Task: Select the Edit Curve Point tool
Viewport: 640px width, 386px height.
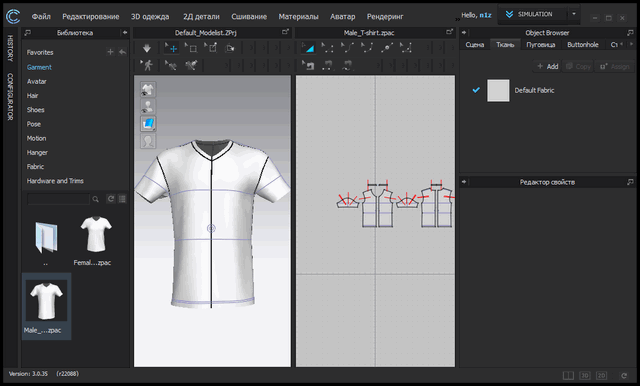Action: (367, 48)
